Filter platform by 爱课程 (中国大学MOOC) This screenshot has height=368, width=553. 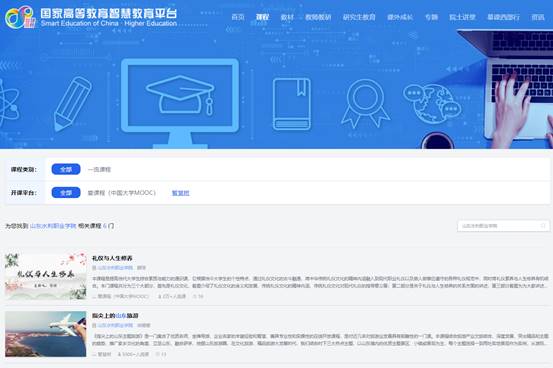point(122,193)
